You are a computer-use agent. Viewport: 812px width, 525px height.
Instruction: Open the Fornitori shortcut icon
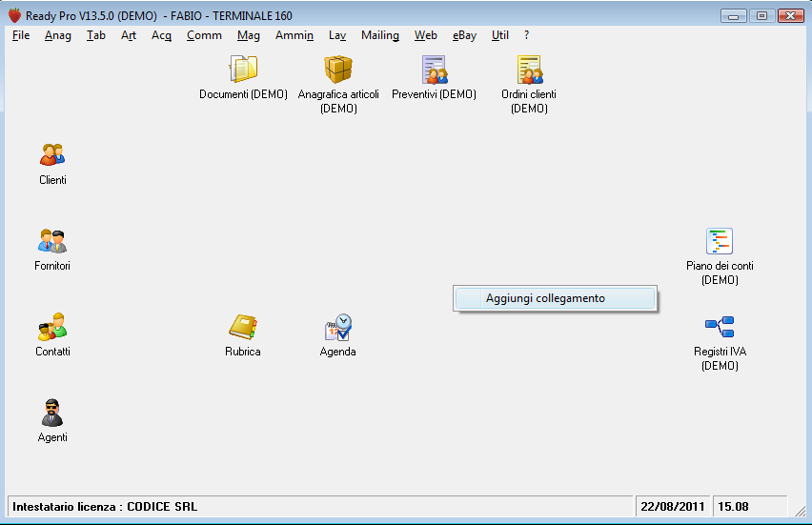pos(52,241)
